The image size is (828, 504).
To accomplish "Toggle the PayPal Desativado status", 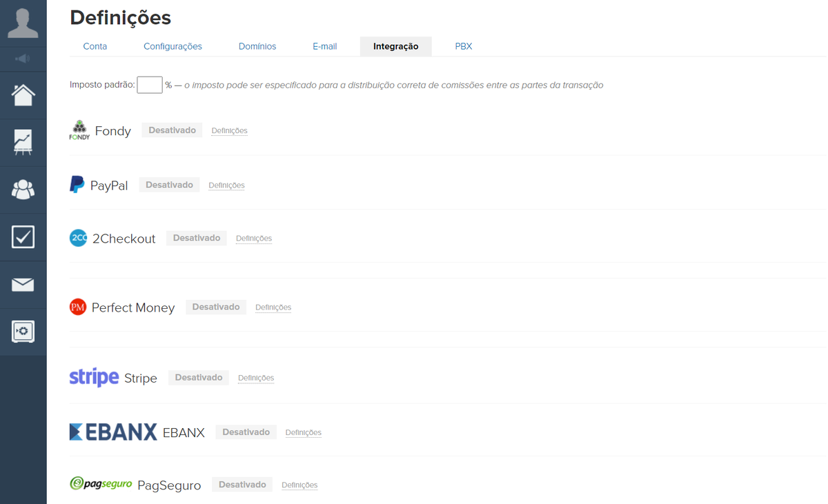I will click(169, 185).
